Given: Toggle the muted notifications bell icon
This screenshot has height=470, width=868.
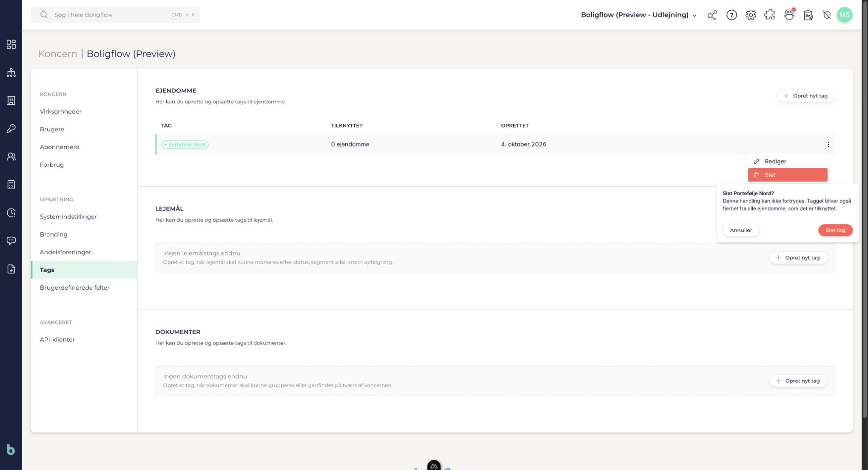Looking at the screenshot, I should [x=827, y=15].
